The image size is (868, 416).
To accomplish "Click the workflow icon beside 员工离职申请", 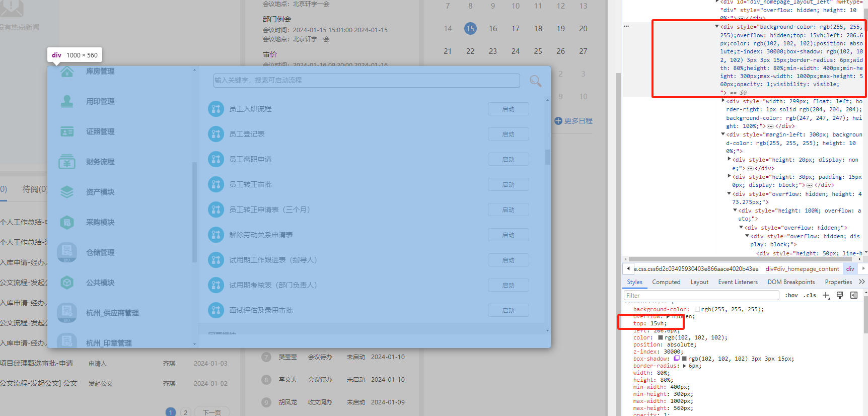I will [x=216, y=159].
